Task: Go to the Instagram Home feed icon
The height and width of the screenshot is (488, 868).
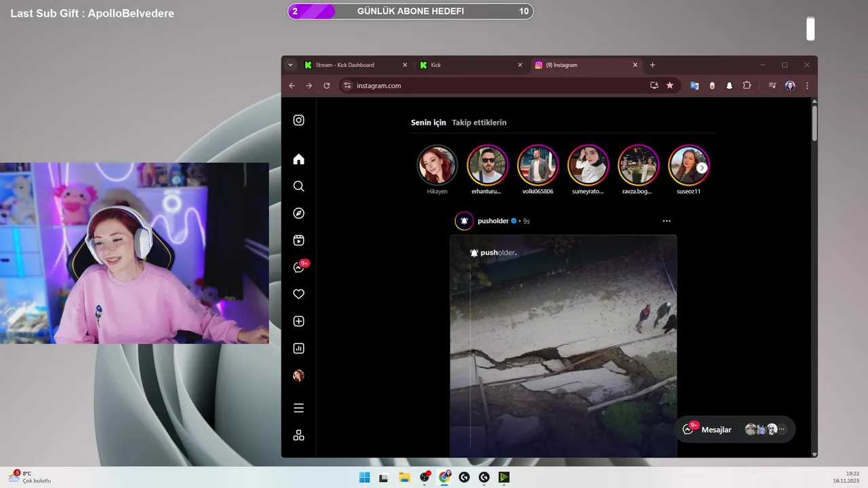Action: (x=298, y=159)
